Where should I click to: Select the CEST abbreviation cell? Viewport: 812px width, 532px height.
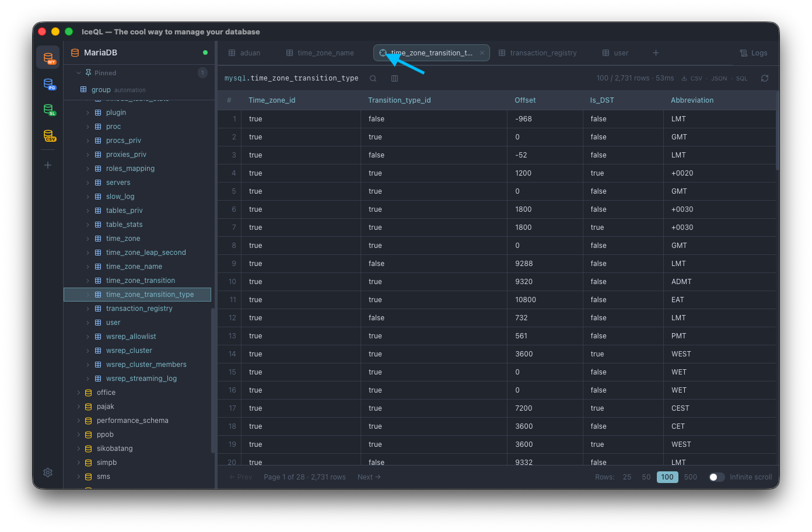[720, 408]
